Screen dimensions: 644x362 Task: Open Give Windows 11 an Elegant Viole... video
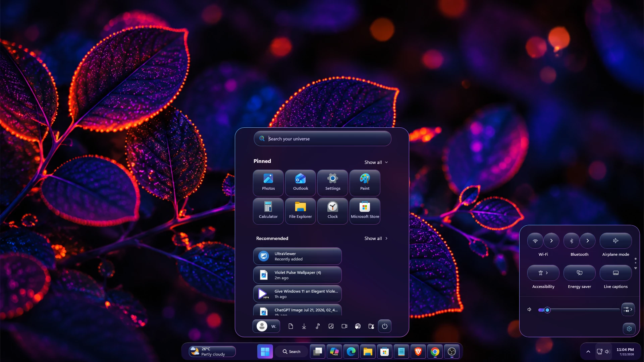tap(298, 294)
